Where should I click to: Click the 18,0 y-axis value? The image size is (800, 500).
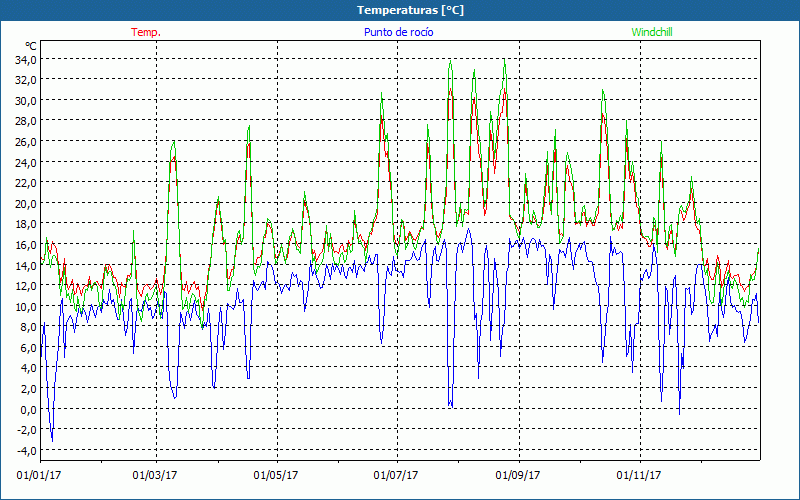27,224
